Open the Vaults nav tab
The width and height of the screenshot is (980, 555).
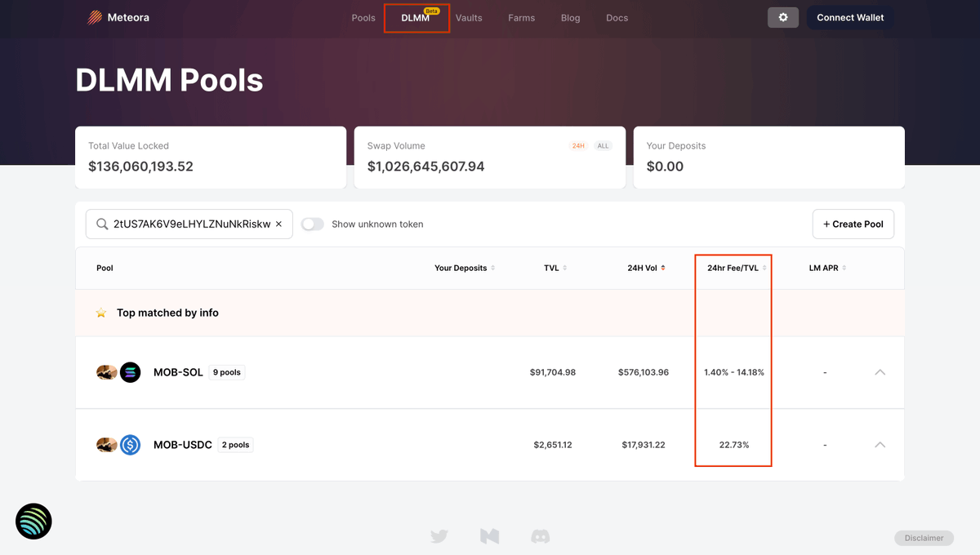(469, 18)
